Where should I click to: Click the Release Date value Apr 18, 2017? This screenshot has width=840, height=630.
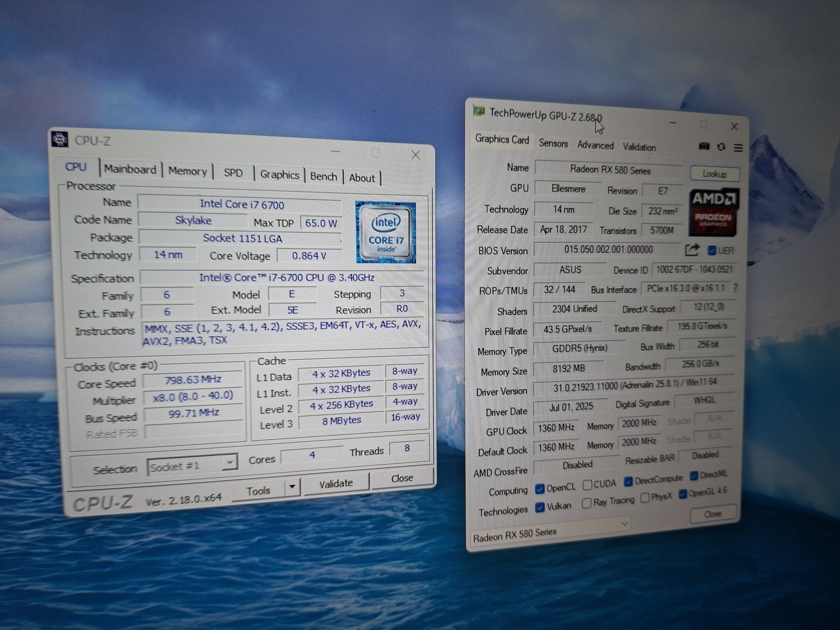563,230
